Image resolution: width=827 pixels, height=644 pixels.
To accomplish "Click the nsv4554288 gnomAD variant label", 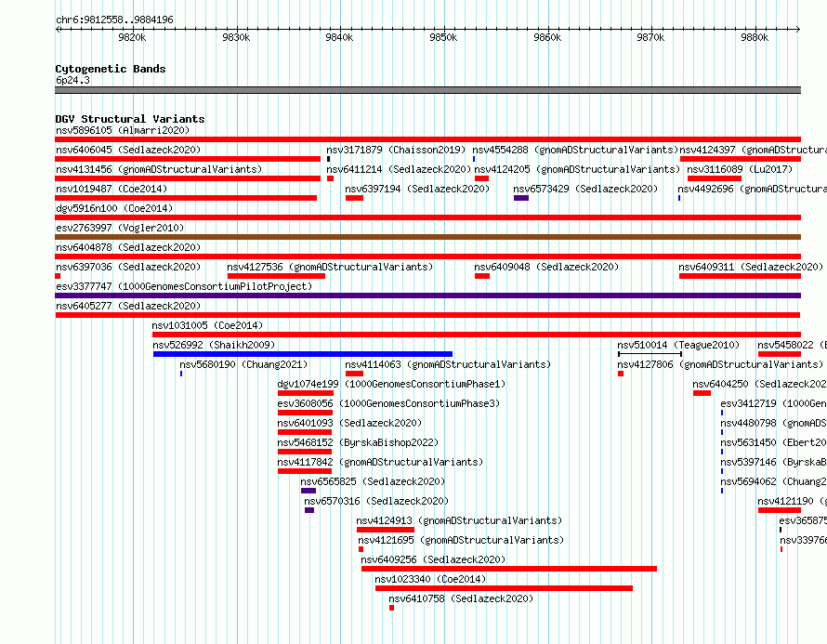I will pos(575,150).
